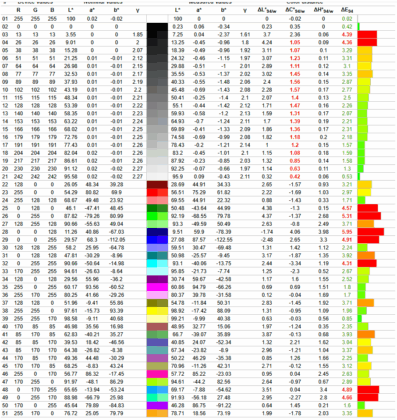Click the dark navy swatch in row 28

pyautogui.click(x=157, y=232)
